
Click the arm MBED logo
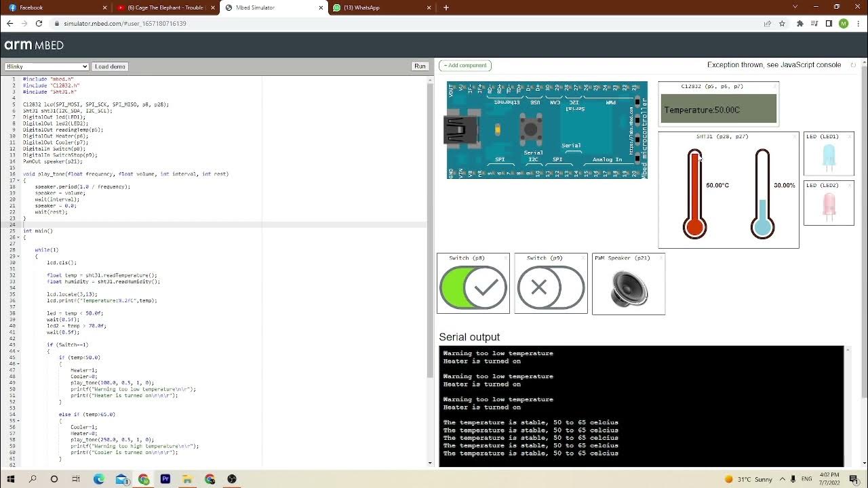[x=34, y=45]
